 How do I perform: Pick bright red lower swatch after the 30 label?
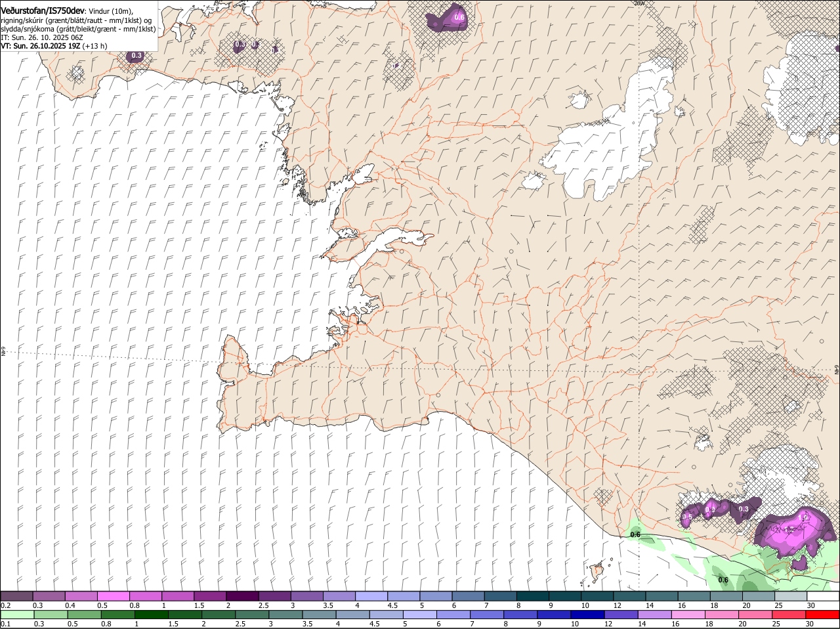(x=823, y=615)
